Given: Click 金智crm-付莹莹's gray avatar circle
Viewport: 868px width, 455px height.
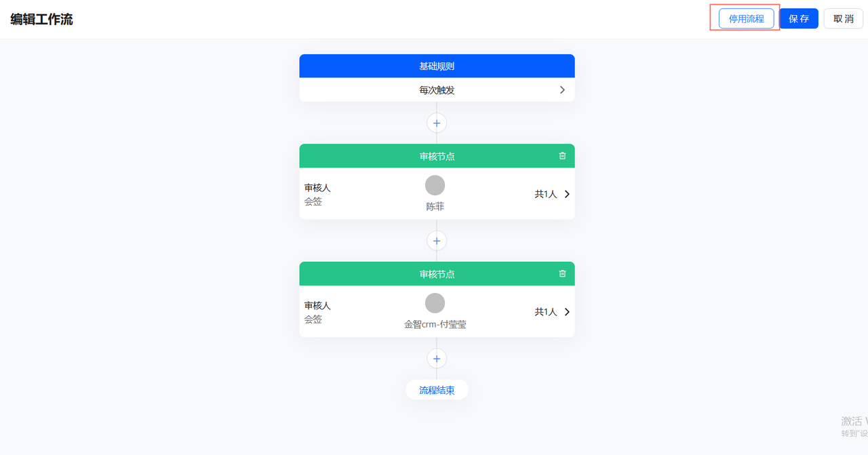Looking at the screenshot, I should (435, 303).
